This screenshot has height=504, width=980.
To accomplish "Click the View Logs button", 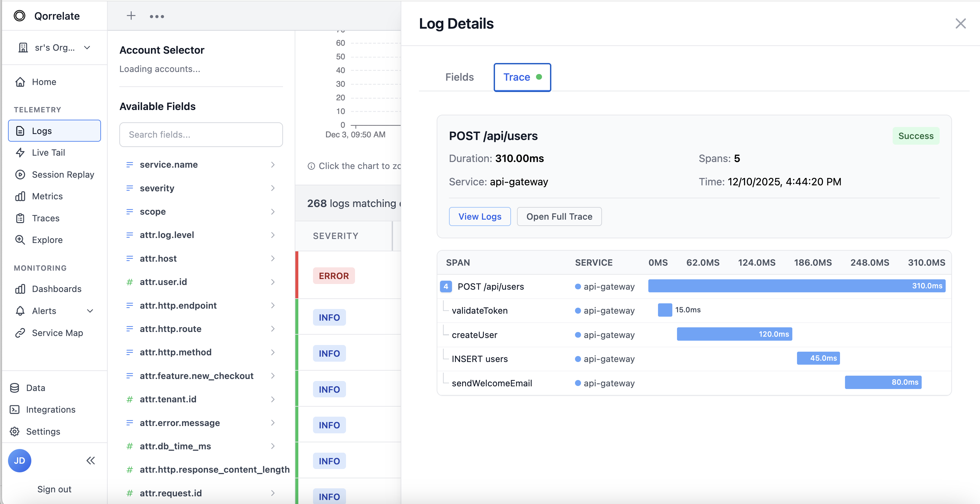I will point(480,216).
